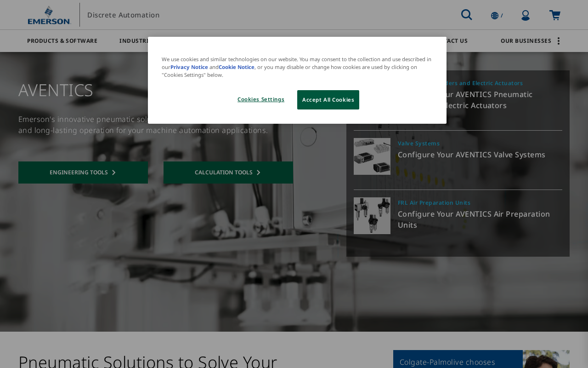Click the Calculation Tools button
The height and width of the screenshot is (368, 588).
[x=228, y=172]
